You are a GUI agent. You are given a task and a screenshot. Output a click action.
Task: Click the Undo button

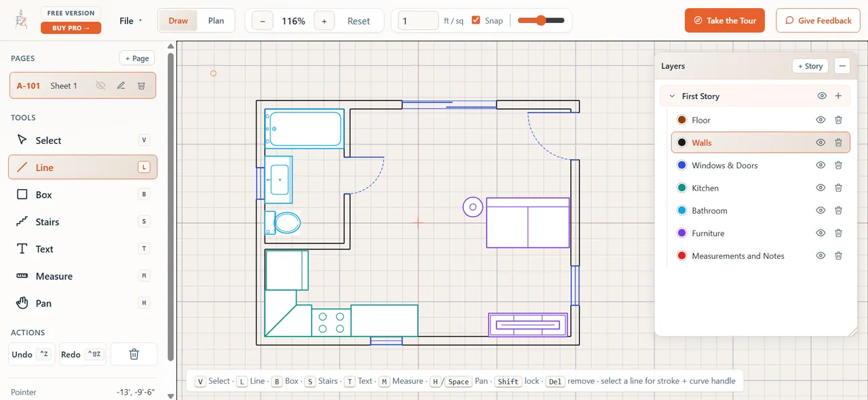coord(33,354)
